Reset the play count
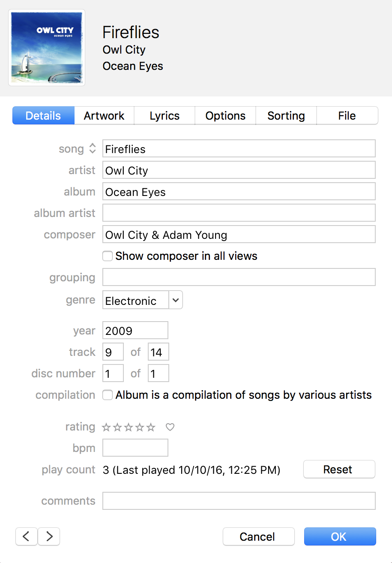This screenshot has width=392, height=563. pos(339,469)
